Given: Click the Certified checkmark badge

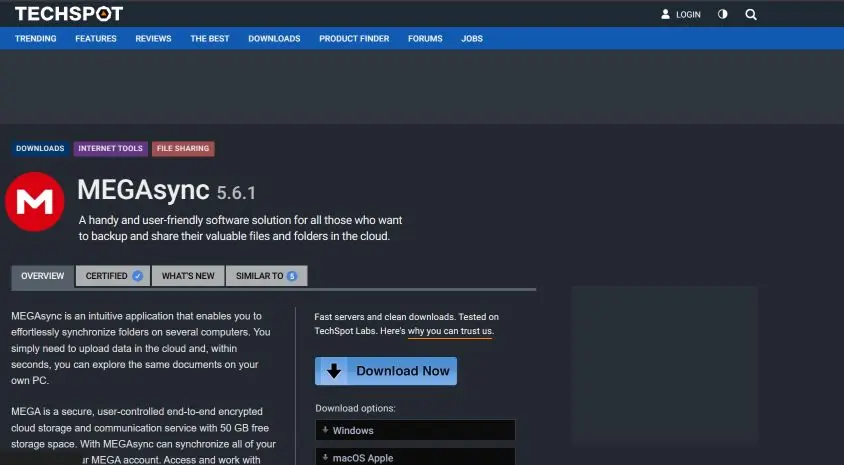Looking at the screenshot, I should (x=138, y=276).
